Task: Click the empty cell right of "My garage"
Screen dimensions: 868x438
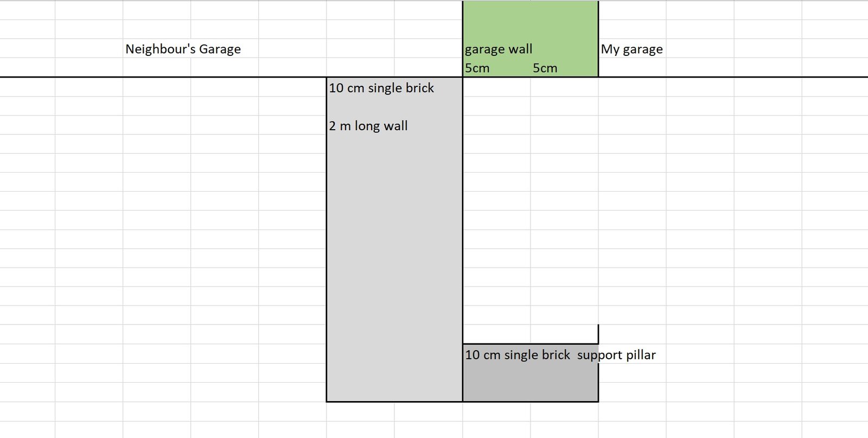Action: tap(700, 49)
